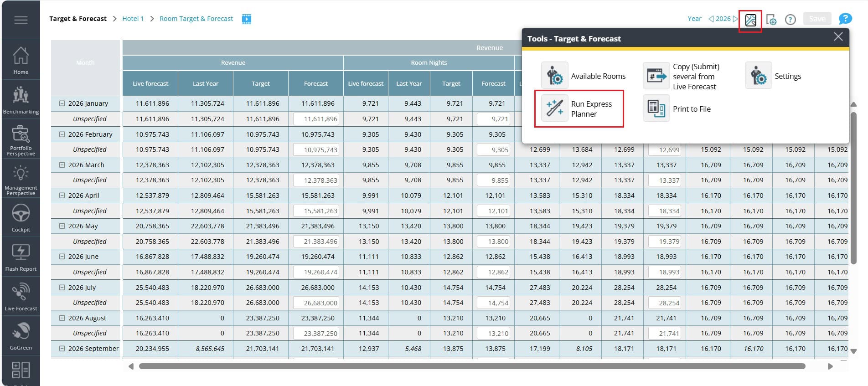Go to Cockpit in the sidebar
868x386 pixels.
click(21, 218)
